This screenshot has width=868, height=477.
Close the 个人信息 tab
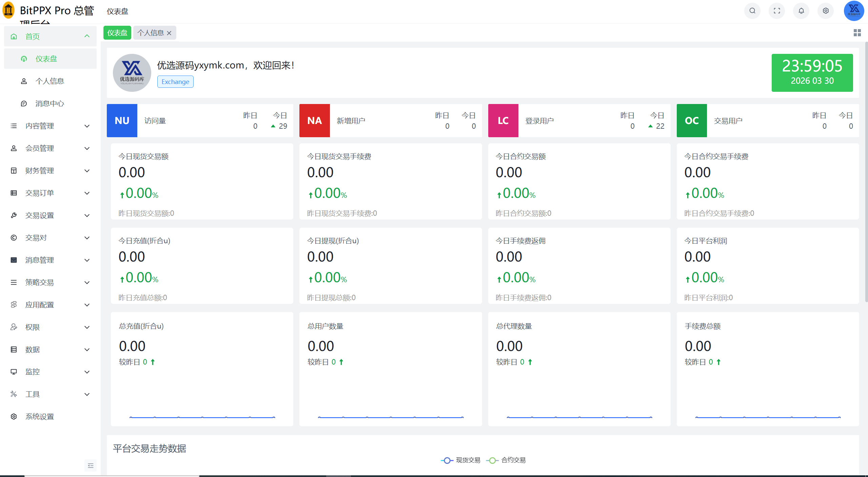(169, 33)
